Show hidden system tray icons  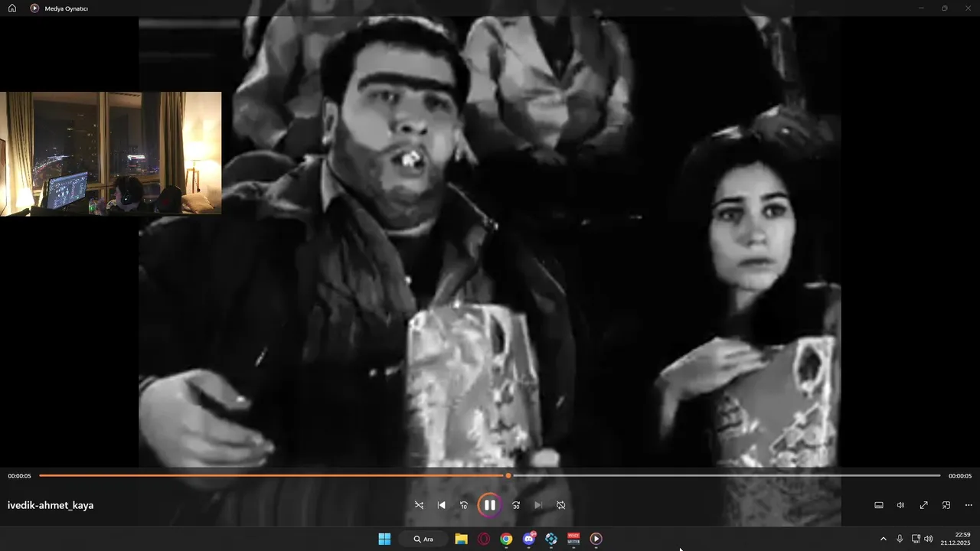point(883,539)
